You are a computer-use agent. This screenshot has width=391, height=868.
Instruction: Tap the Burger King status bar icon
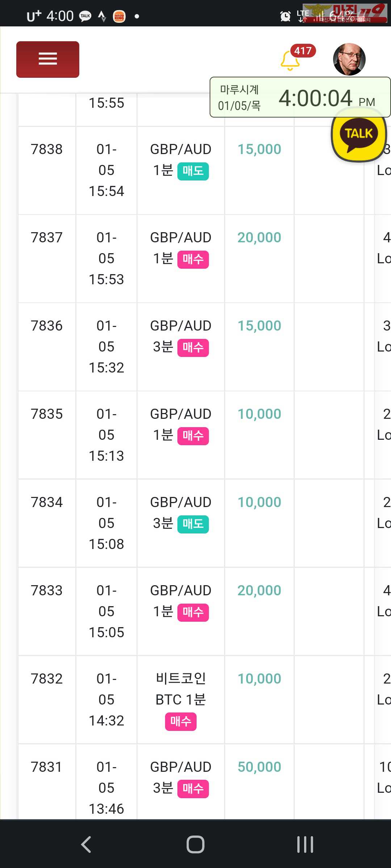tap(119, 16)
